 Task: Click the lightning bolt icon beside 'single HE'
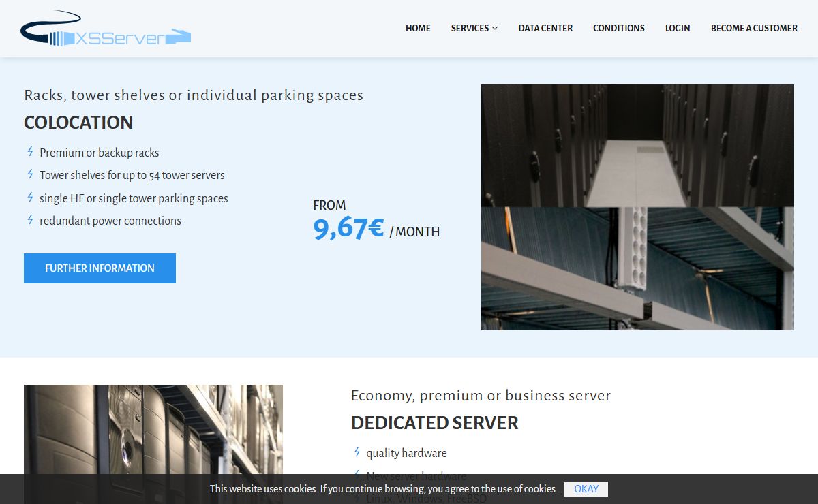(30, 198)
